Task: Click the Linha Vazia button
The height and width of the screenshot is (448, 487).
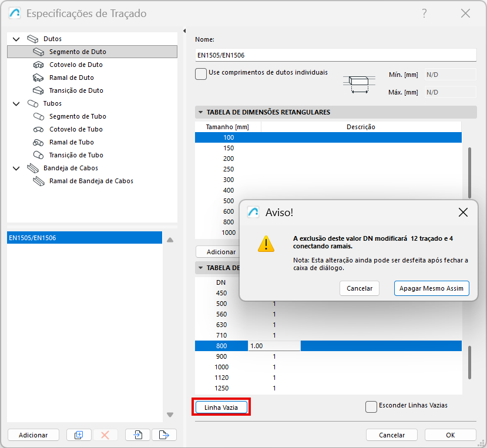Action: pos(221,407)
